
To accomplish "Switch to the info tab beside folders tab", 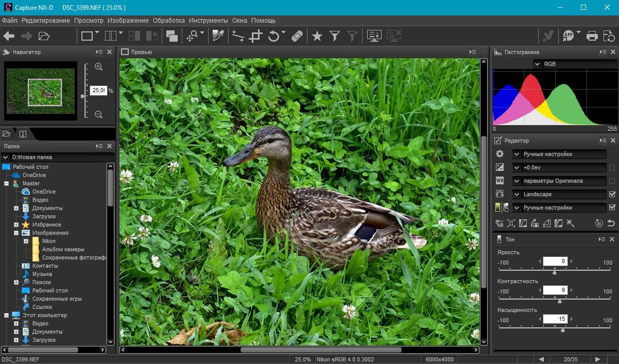I will point(23,134).
